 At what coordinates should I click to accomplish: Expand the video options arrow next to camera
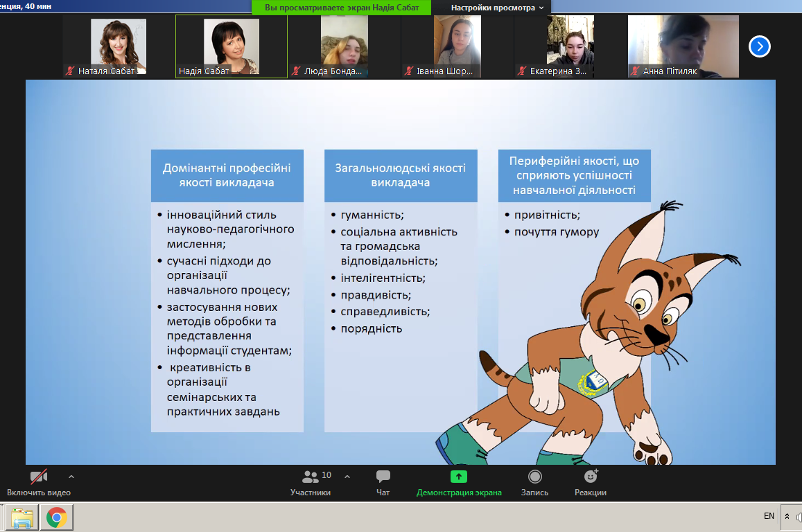71,477
